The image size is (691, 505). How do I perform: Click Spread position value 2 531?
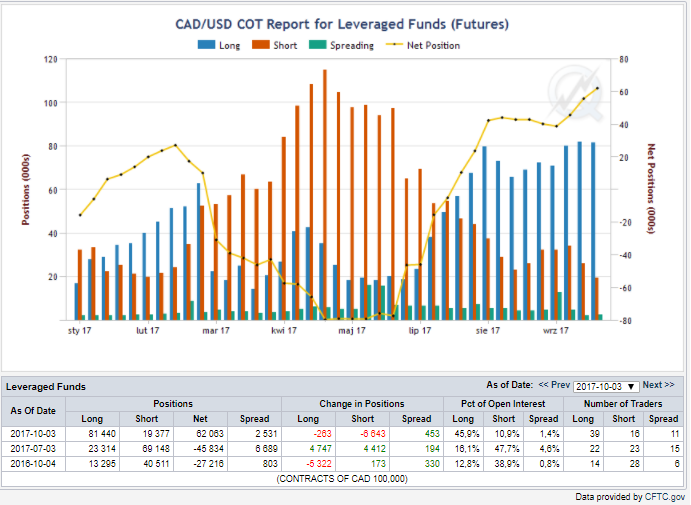266,434
